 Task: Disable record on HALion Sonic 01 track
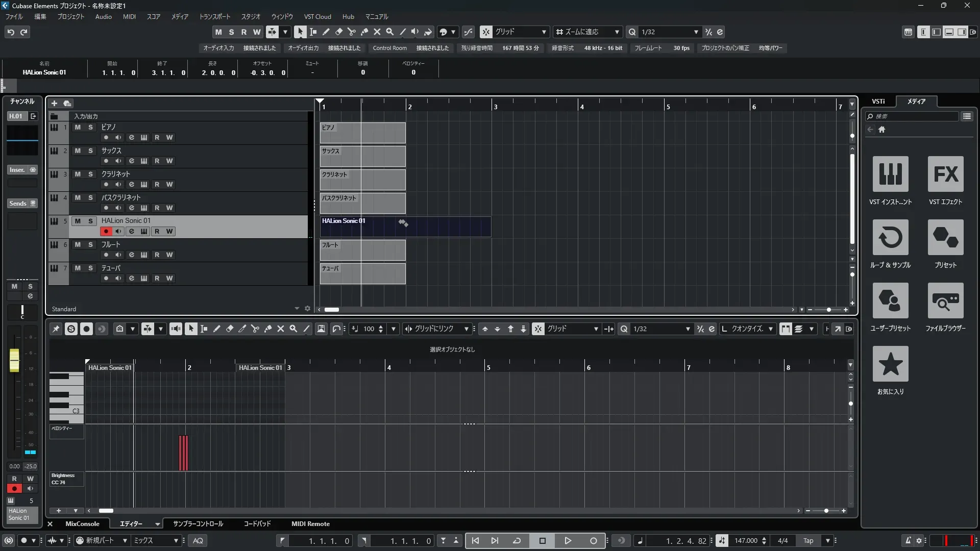click(106, 231)
